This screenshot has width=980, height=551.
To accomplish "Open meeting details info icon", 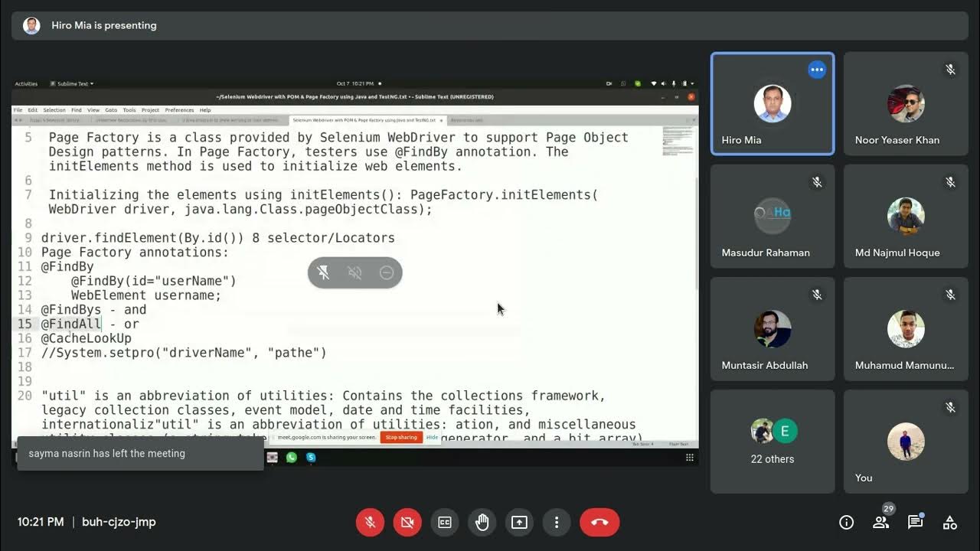I will click(846, 522).
